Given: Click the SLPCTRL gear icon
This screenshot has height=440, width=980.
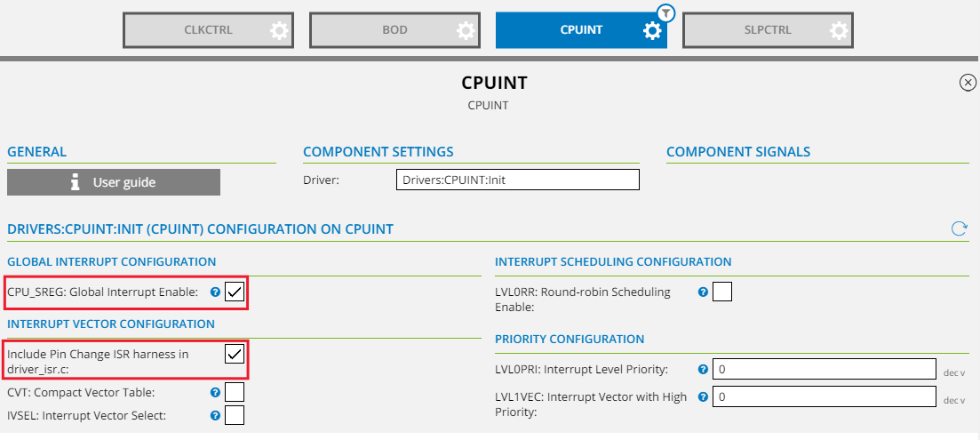Looking at the screenshot, I should coord(839,30).
